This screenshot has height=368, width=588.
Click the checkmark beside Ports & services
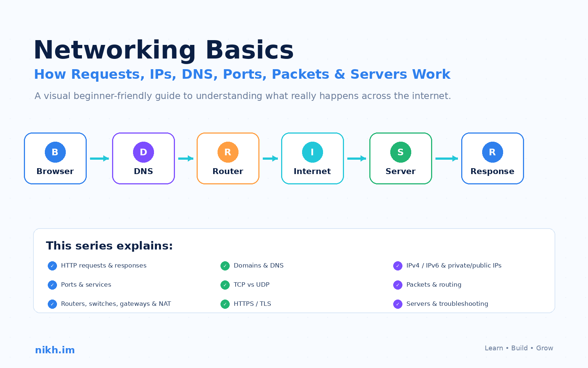52,285
